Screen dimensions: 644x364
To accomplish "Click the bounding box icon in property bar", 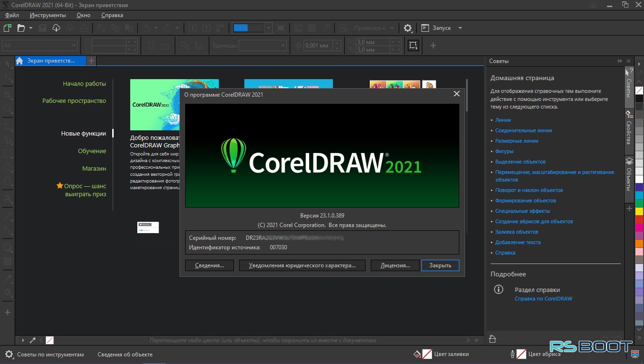I will click(x=413, y=45).
